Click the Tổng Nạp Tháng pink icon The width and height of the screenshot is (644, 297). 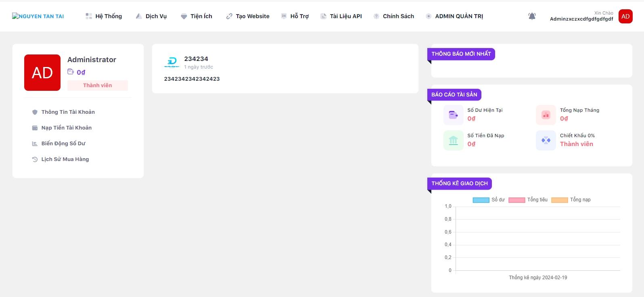pos(546,115)
